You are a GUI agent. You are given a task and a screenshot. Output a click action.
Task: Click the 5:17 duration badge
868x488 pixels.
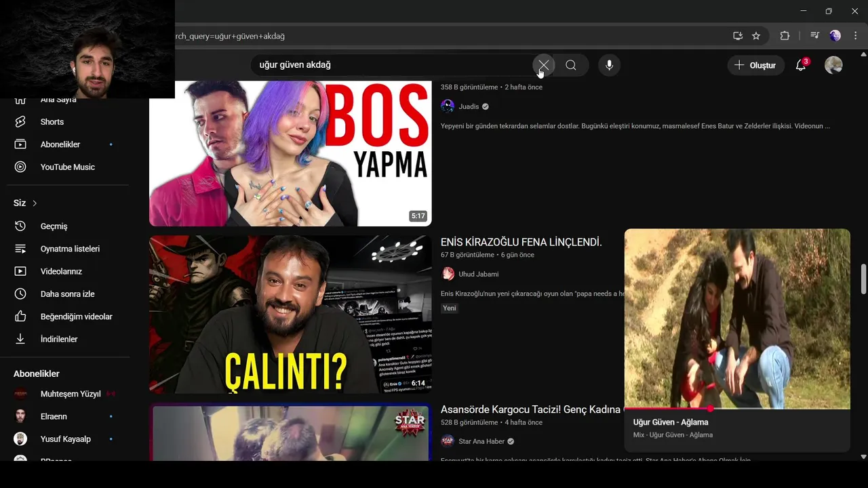tap(418, 216)
